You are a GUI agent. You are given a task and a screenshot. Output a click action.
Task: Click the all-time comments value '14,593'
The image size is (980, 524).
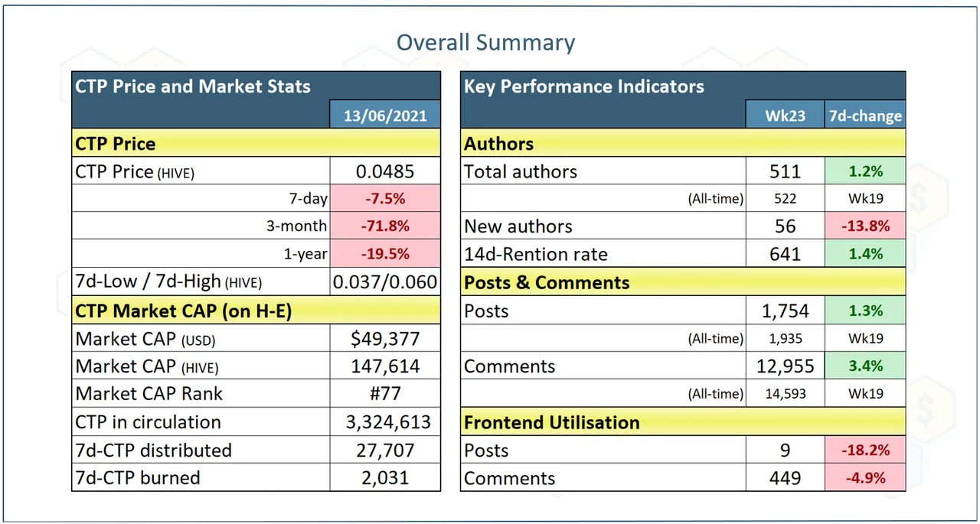[x=785, y=394]
